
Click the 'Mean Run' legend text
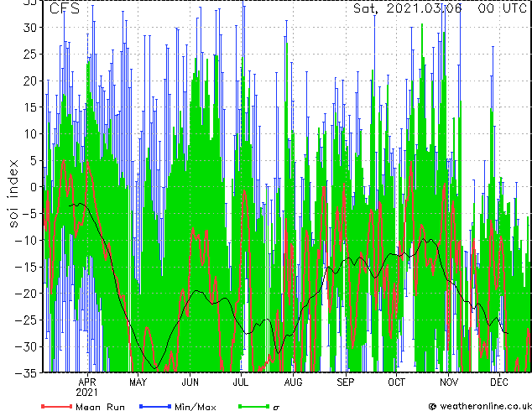coord(100,407)
